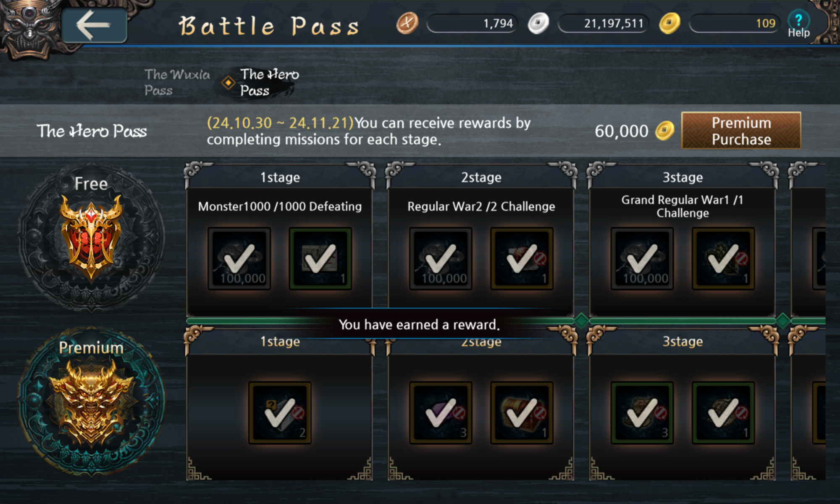Tap the bronze sword currency icon

407,23
